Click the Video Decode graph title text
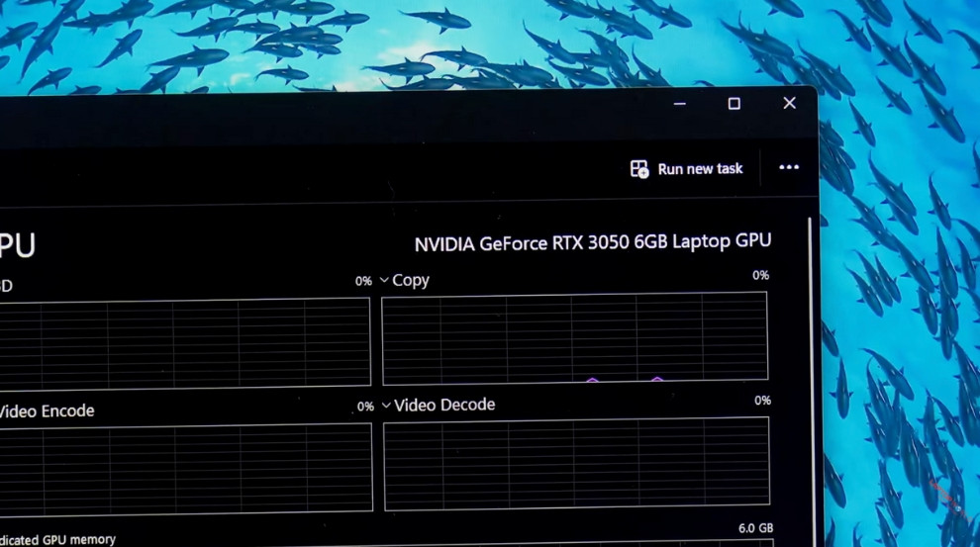The image size is (980, 547). [x=444, y=405]
